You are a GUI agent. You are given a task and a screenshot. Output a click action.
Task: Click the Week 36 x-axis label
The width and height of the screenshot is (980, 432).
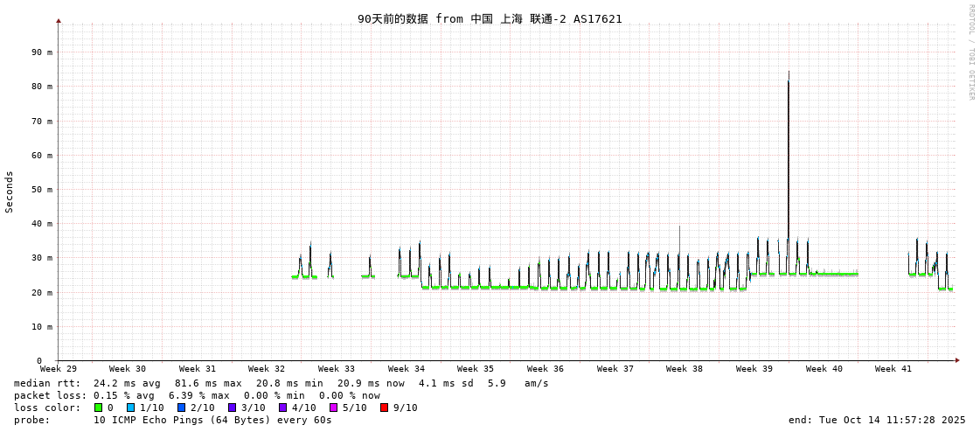point(546,369)
